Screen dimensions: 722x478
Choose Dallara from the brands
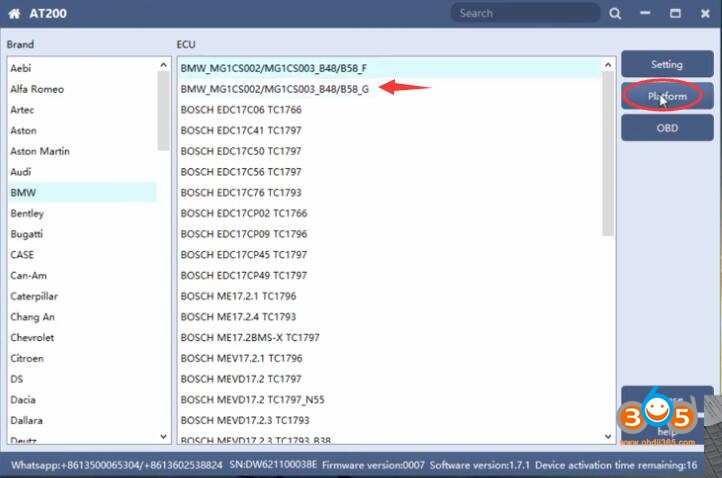pyautogui.click(x=82, y=420)
